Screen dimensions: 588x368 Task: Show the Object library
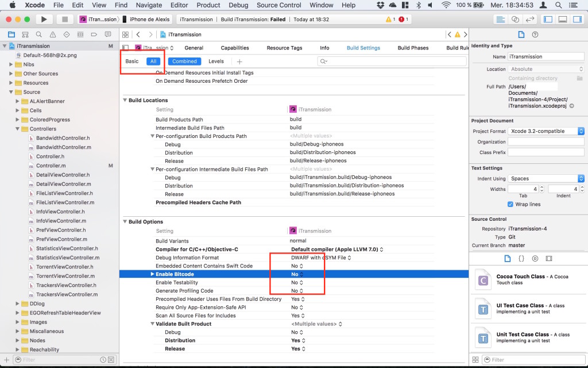[535, 258]
